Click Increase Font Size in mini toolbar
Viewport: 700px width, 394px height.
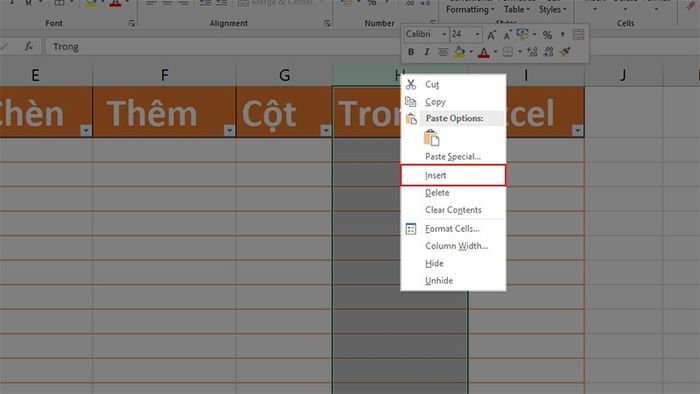(491, 35)
